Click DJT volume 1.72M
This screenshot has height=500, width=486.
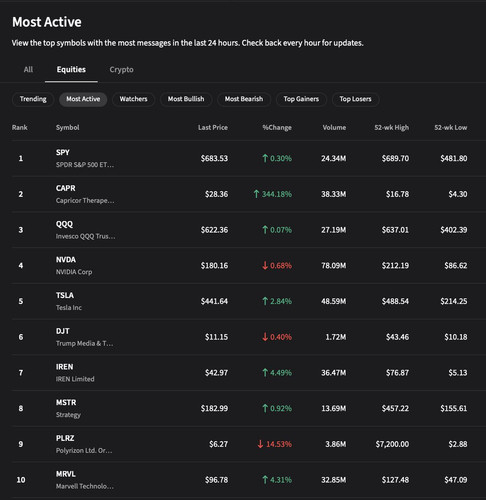(336, 337)
